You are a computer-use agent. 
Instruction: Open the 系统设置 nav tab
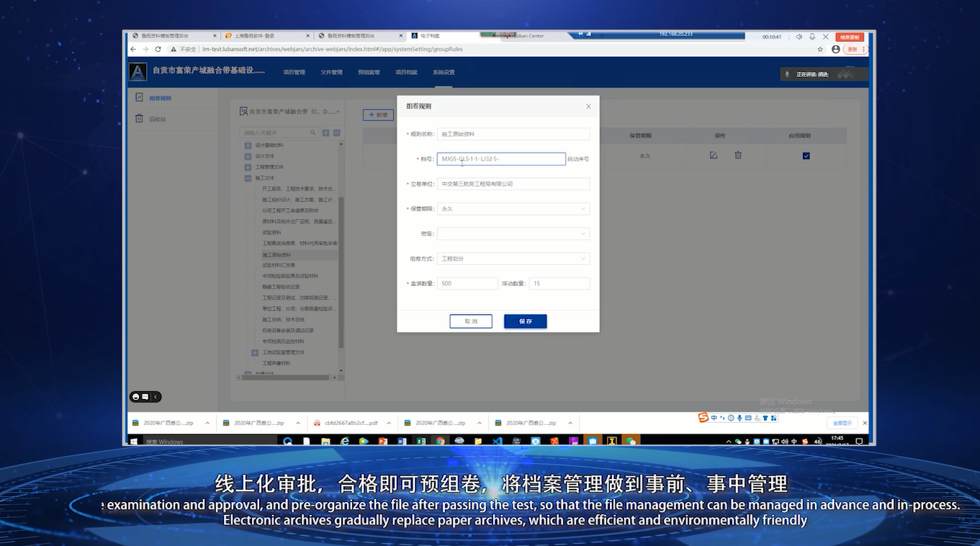coord(444,72)
